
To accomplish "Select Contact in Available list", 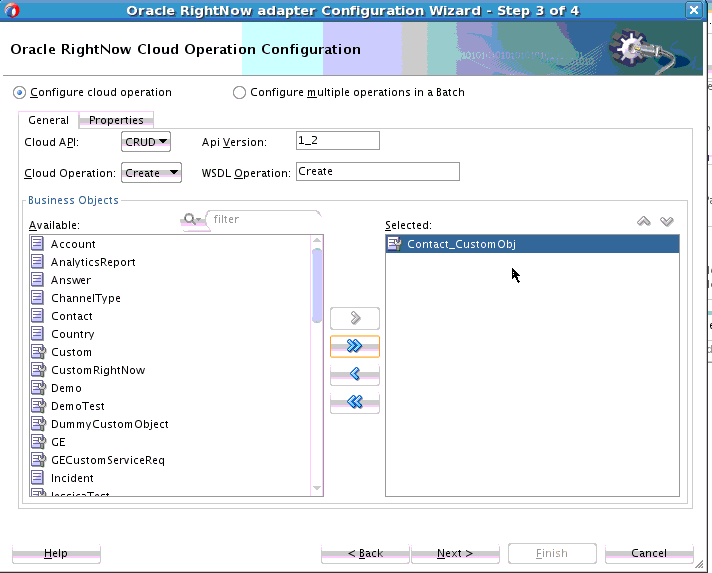I will pyautogui.click(x=72, y=316).
